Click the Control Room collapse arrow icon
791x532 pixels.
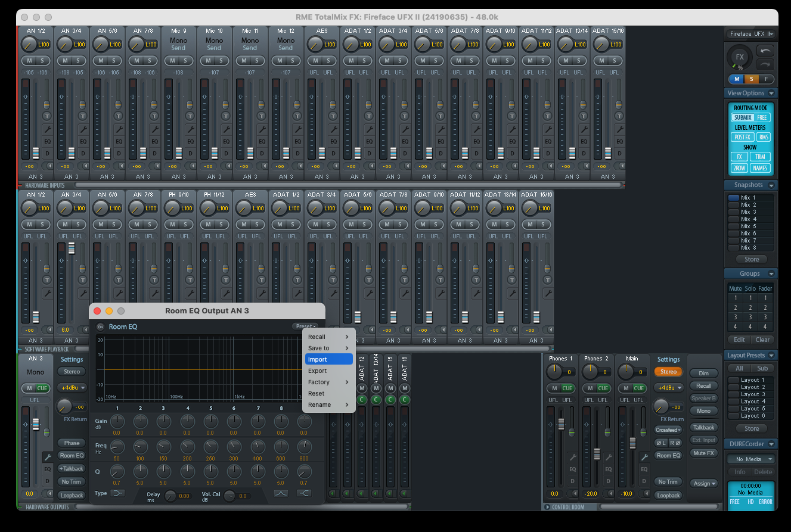coord(547,507)
